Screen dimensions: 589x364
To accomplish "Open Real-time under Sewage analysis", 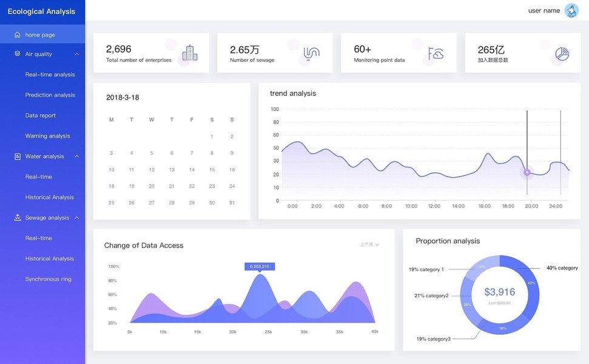I will (x=38, y=238).
